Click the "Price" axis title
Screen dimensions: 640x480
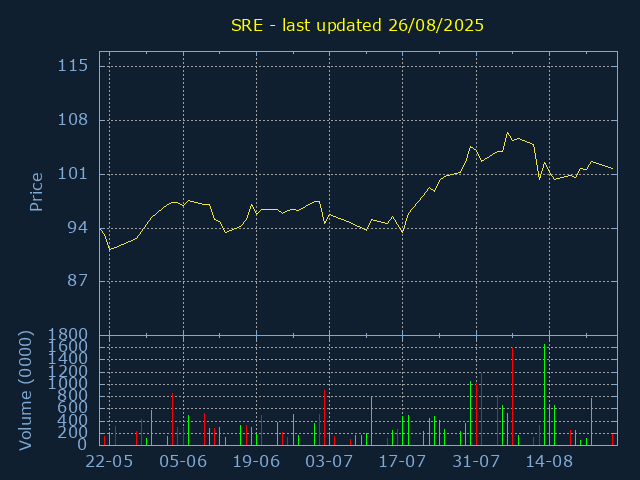pyautogui.click(x=36, y=192)
